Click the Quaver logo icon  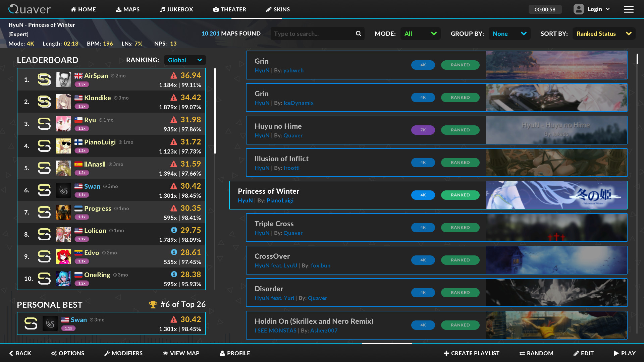click(x=13, y=9)
